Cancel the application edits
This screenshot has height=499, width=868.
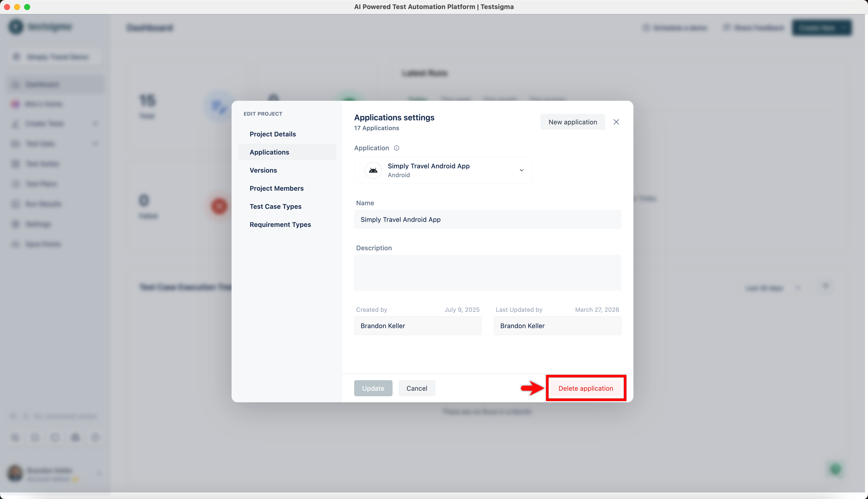tap(416, 388)
